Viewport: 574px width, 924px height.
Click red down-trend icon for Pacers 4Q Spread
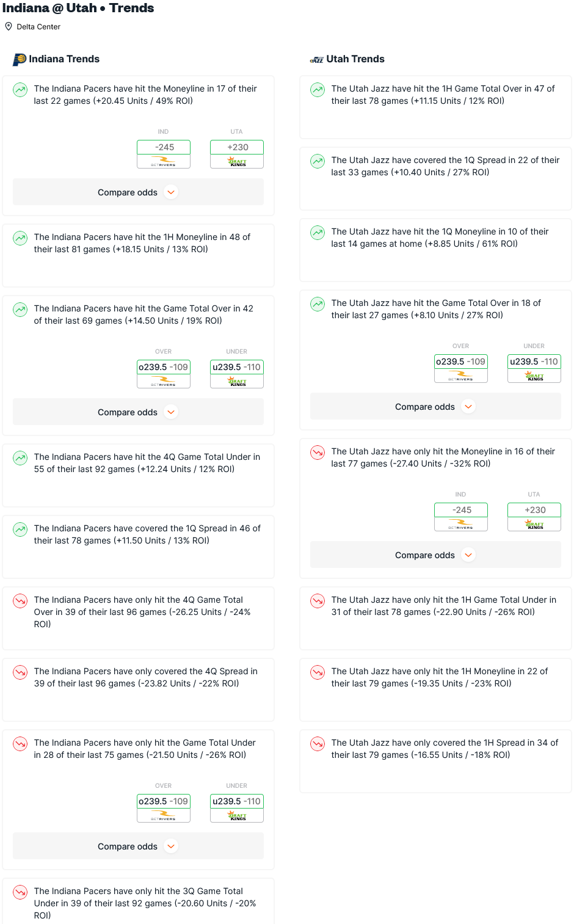(x=20, y=672)
